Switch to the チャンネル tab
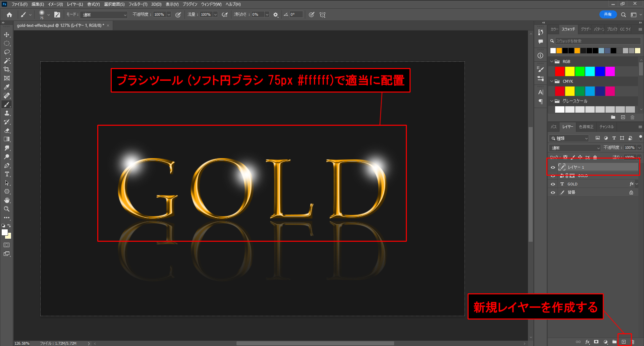The image size is (644, 346). (x=606, y=127)
